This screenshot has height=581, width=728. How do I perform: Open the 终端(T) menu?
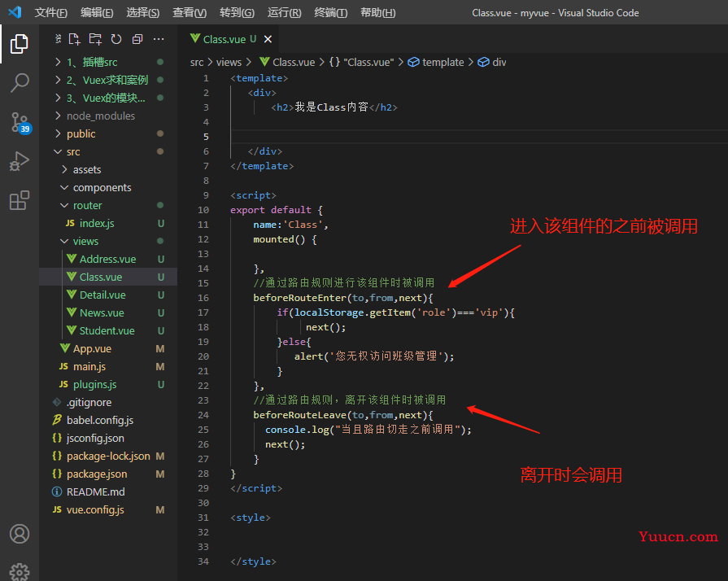pyautogui.click(x=330, y=12)
